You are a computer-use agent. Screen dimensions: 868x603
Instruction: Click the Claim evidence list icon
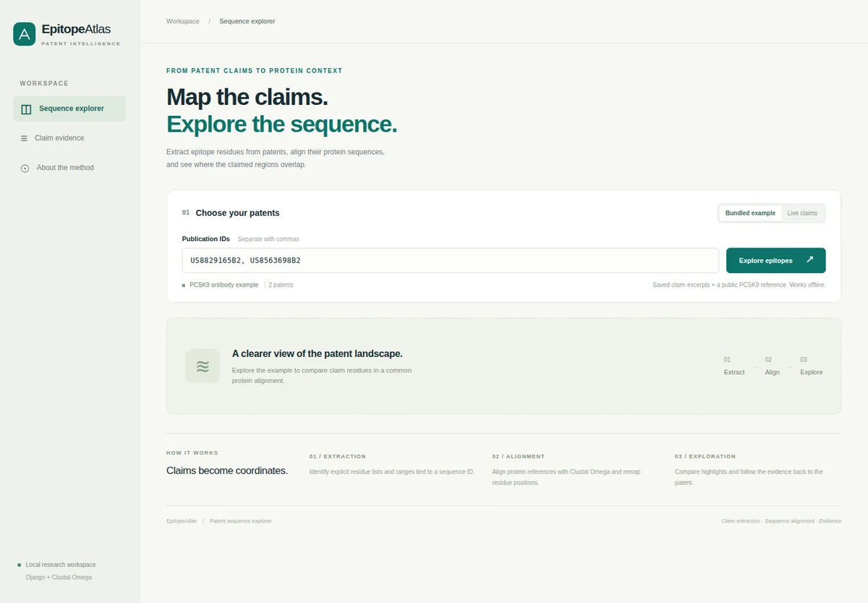click(24, 138)
